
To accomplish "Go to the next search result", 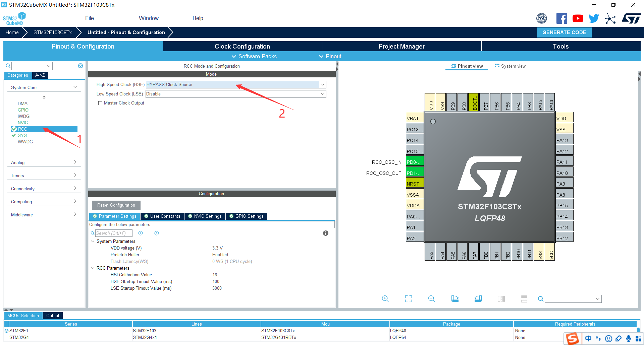I will pos(157,233).
